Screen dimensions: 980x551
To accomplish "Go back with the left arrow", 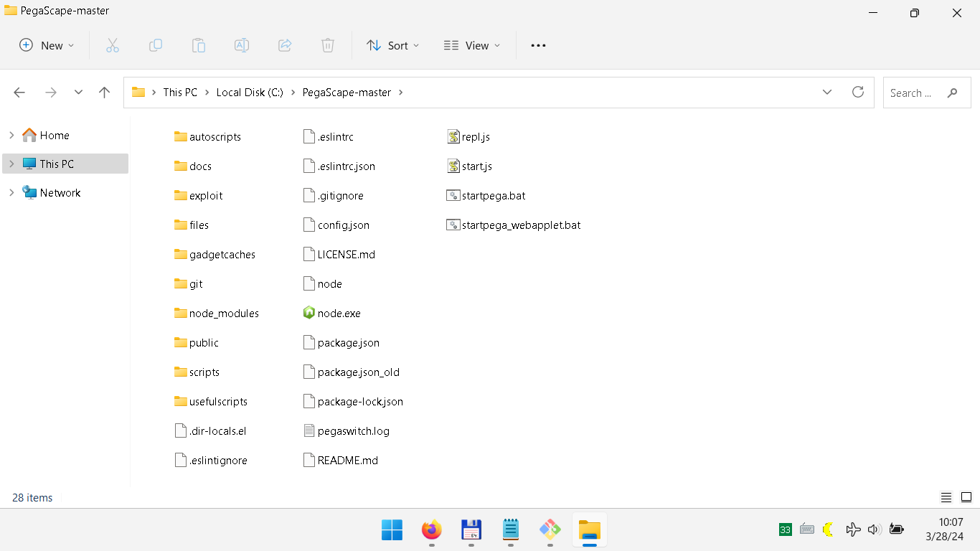I will (x=19, y=93).
